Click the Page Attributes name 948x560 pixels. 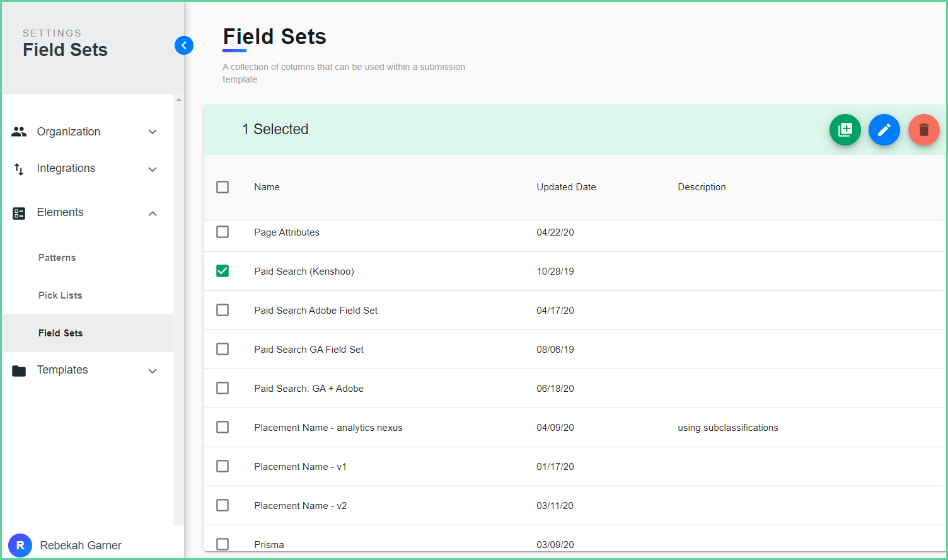coord(287,232)
